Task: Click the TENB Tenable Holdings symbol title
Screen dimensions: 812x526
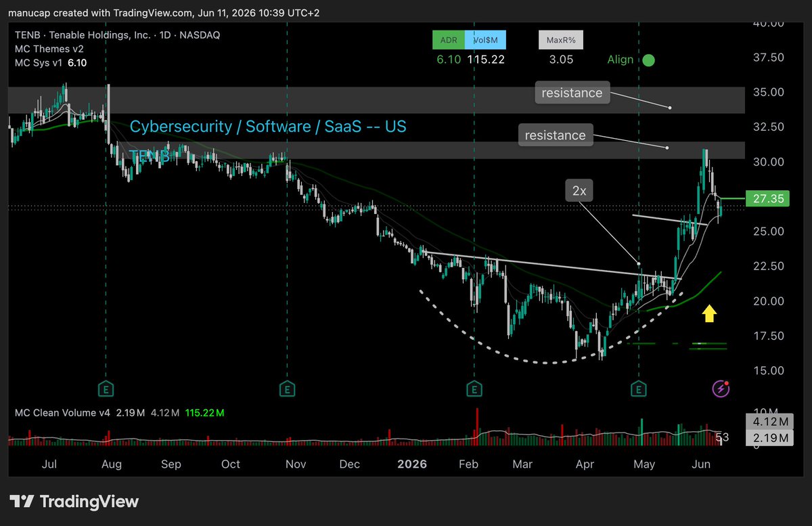Action: pyautogui.click(x=118, y=35)
